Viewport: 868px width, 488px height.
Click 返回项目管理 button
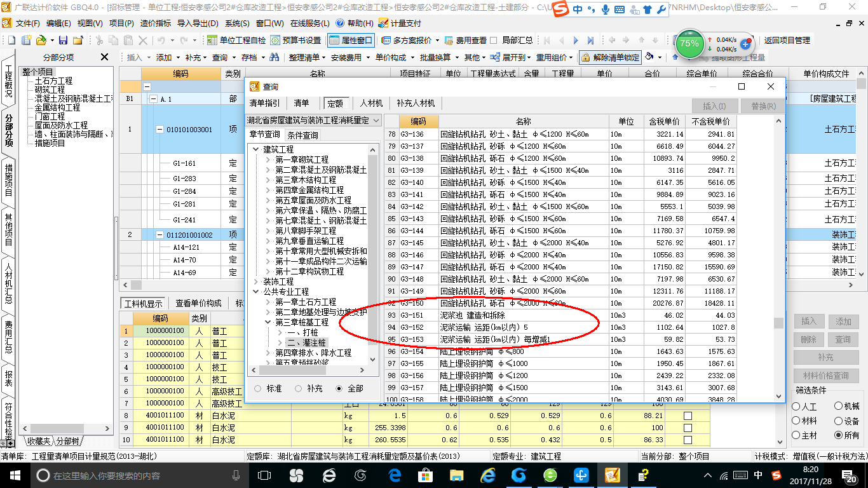tap(787, 40)
